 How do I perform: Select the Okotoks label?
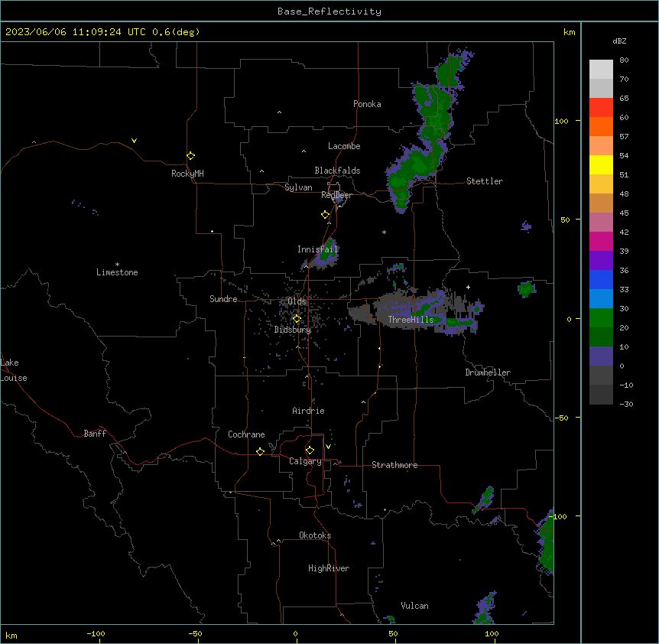click(x=315, y=535)
